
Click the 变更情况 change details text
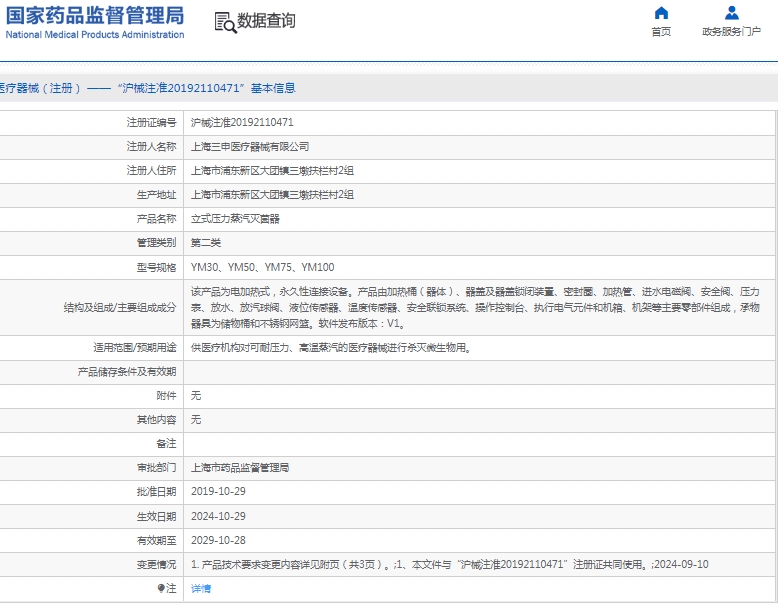(x=450, y=565)
